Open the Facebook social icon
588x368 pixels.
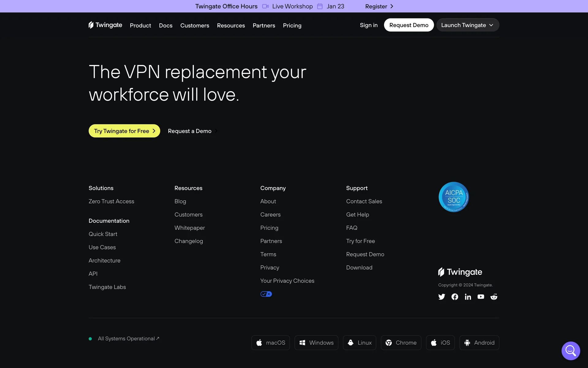pos(455,297)
